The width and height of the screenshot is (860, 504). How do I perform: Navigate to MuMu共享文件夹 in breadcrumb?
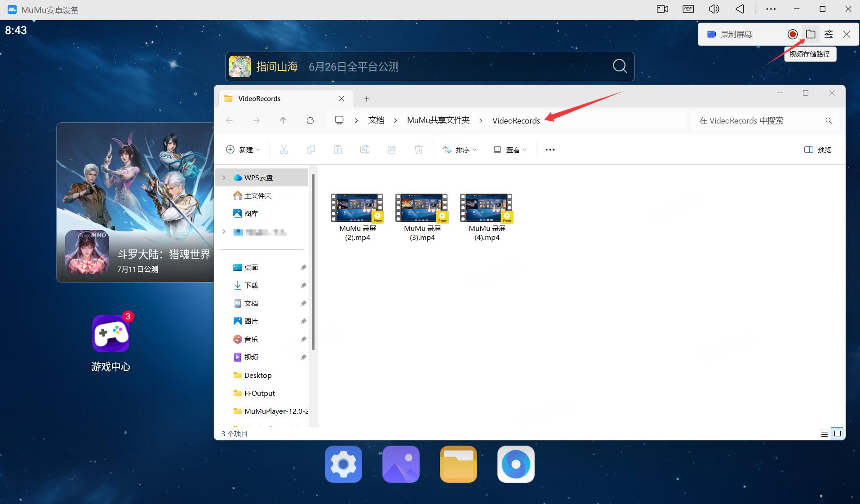coord(438,120)
